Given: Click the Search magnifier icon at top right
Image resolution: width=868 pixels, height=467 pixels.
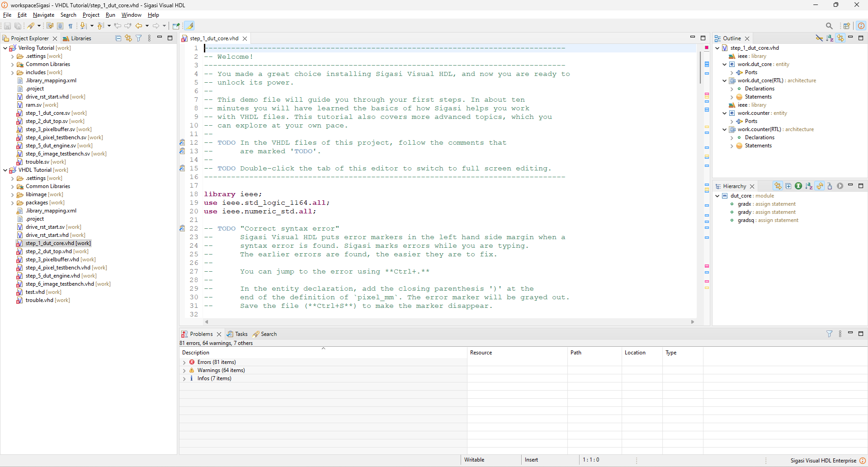Looking at the screenshot, I should click(x=829, y=26).
